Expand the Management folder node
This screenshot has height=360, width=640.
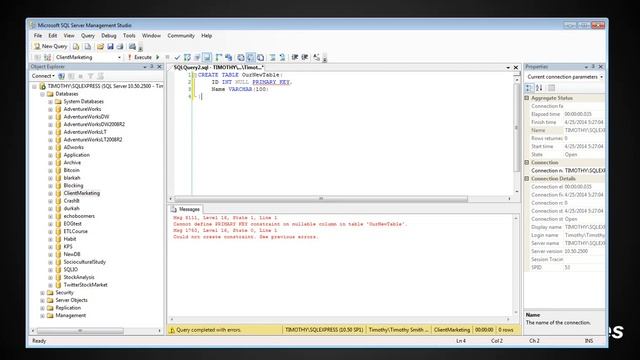pos(42,316)
